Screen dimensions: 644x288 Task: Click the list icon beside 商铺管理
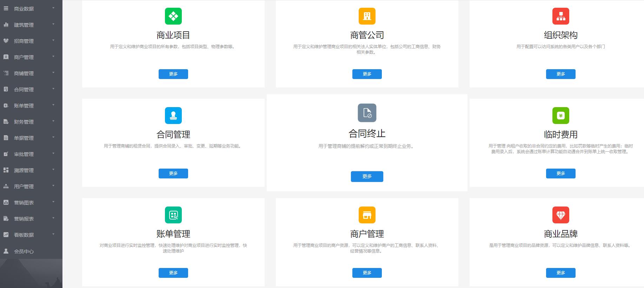click(6, 73)
